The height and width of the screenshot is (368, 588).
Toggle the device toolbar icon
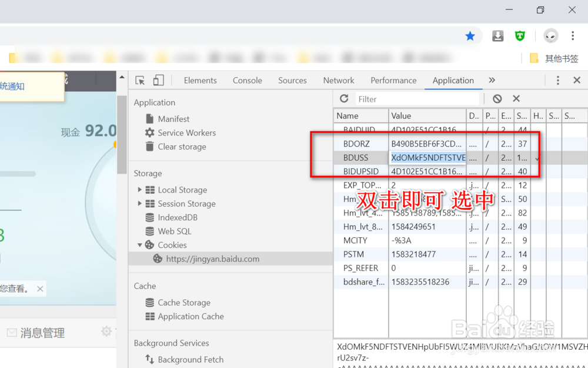pos(158,80)
